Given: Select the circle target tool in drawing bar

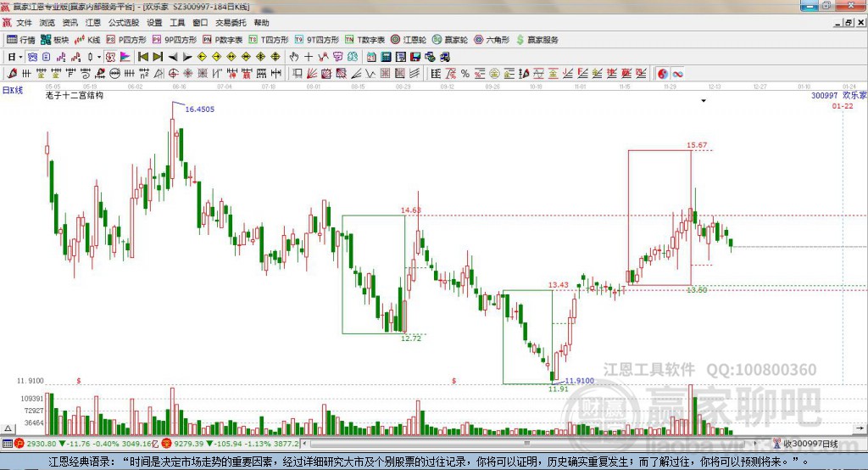Looking at the screenshot, I should (173, 74).
